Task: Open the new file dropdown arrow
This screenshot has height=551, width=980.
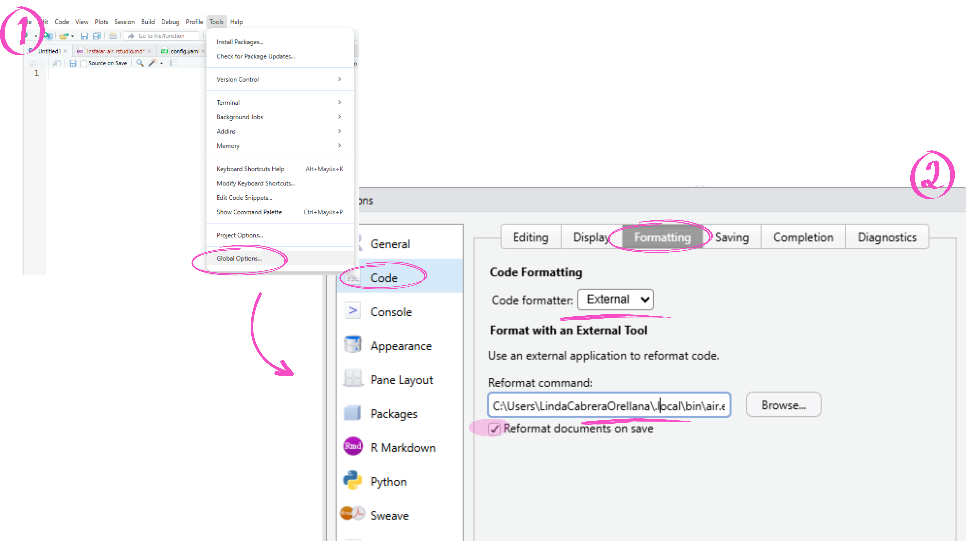Action: (36, 36)
